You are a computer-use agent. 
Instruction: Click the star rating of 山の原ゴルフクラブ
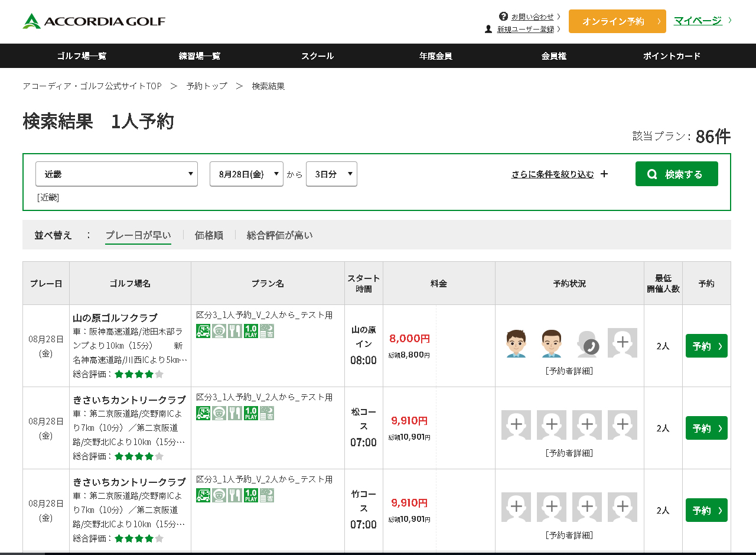(x=139, y=374)
